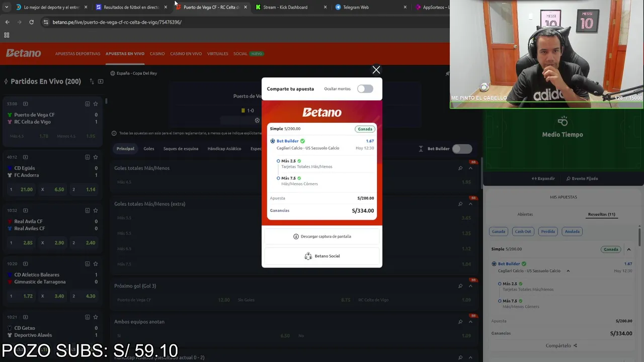Close the Comparte tu apuesta dialog
This screenshot has width=644, height=362.
pos(376,70)
